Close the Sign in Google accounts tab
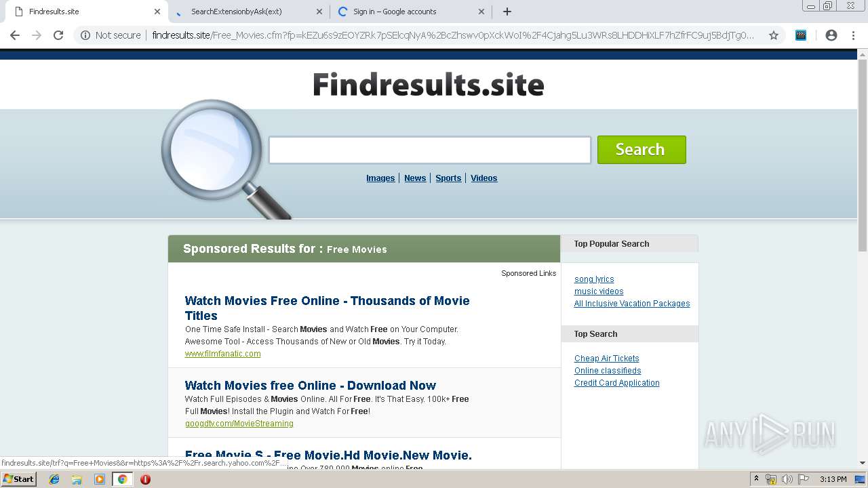 [x=481, y=12]
